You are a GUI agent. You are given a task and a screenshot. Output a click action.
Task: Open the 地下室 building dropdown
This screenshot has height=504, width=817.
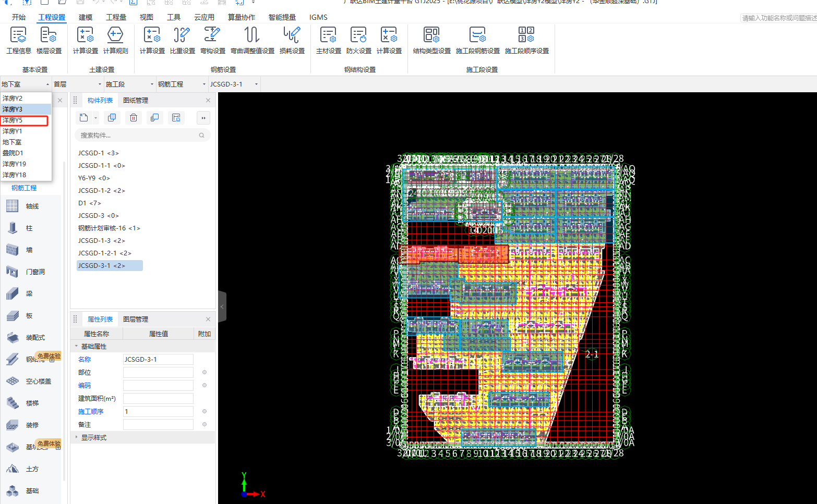[x=26, y=84]
